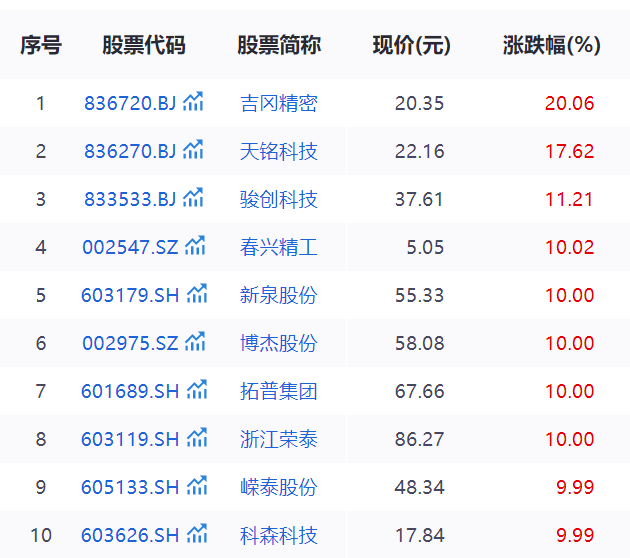Click chart icon beside 836720.BJ
This screenshot has height=558, width=630.
coord(194,102)
